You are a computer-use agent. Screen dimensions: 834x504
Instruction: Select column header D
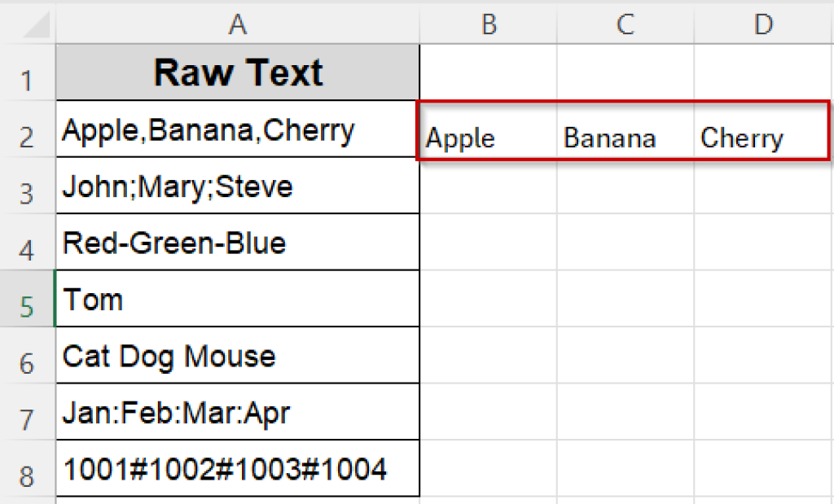coord(763,24)
